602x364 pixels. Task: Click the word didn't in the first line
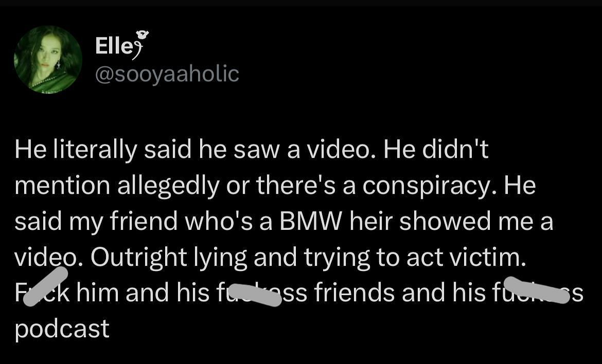(x=455, y=150)
